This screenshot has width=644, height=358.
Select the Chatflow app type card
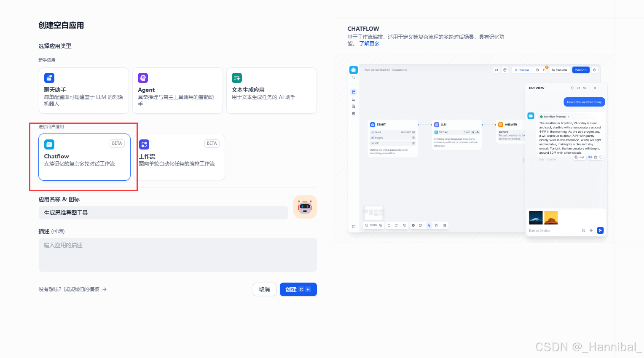(x=84, y=157)
